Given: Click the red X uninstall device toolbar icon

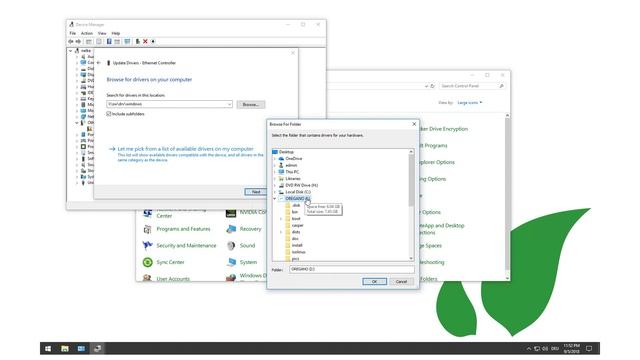Looking at the screenshot, I should tap(145, 41).
